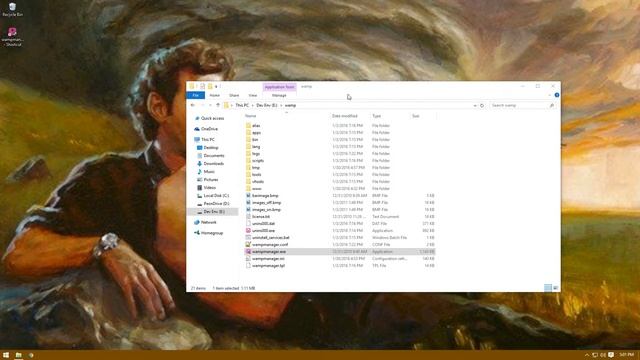Select the lang folder icon
640x360 pixels.
tap(249, 147)
